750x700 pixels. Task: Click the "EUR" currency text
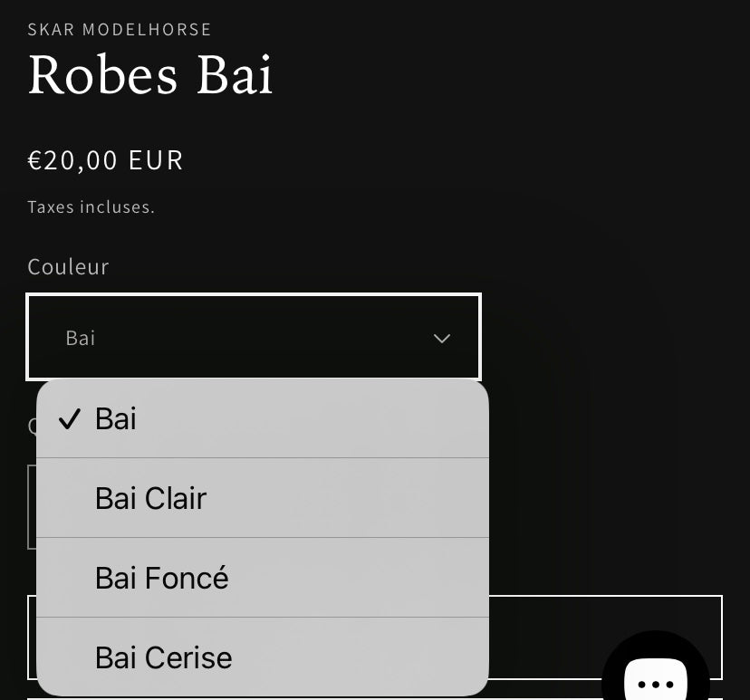[x=156, y=160]
